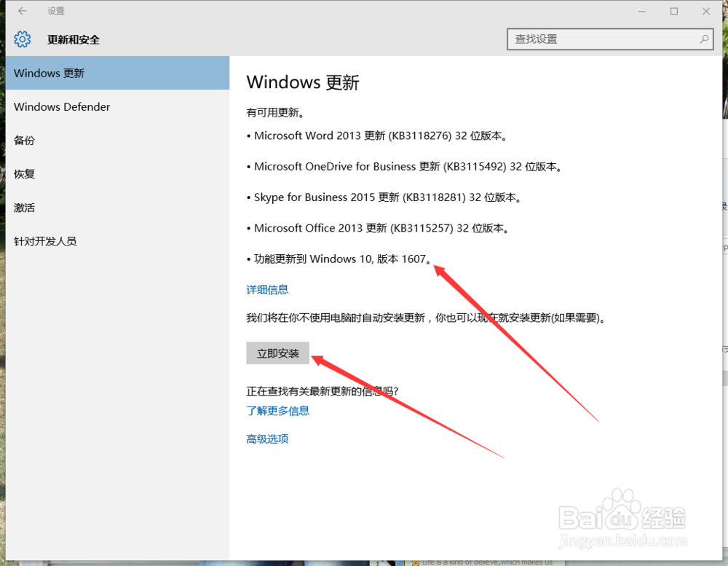Screen dimensions: 728x566
Task: Click the OneDrive for Business update entry
Action: (x=405, y=166)
